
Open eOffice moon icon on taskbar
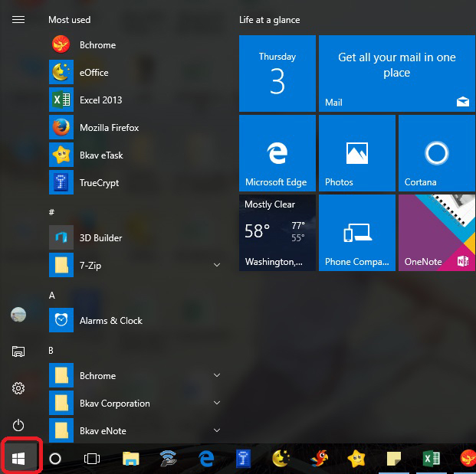[281, 458]
